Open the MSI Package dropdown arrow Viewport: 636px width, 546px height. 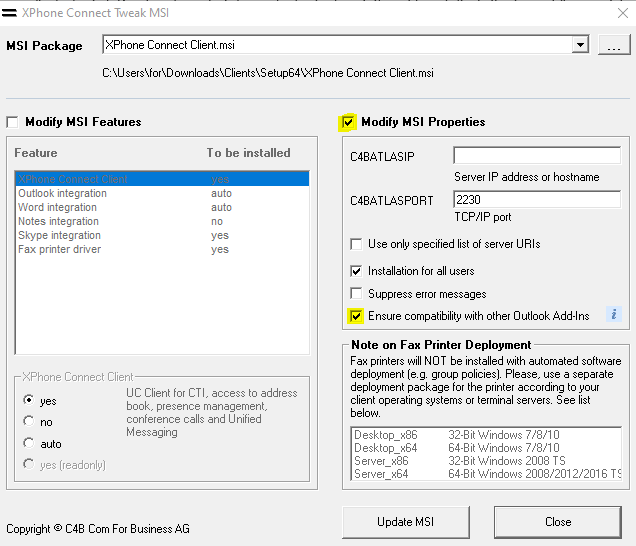pyautogui.click(x=580, y=45)
